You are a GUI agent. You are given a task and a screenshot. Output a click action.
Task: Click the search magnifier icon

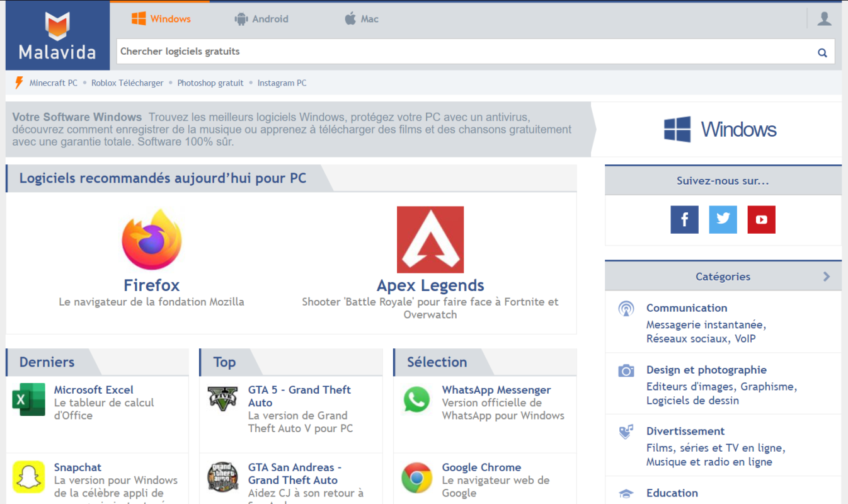pos(822,52)
